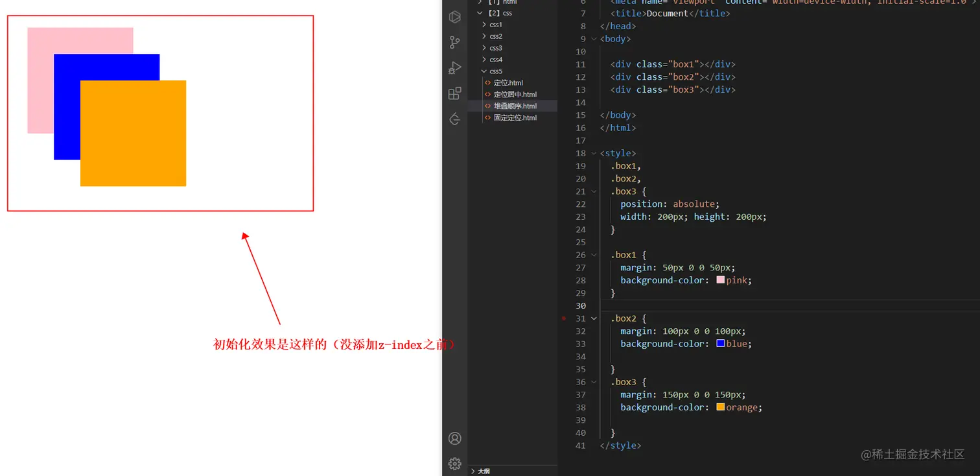Expand the css4 folder
This screenshot has height=476, width=980.
pyautogui.click(x=484, y=60)
